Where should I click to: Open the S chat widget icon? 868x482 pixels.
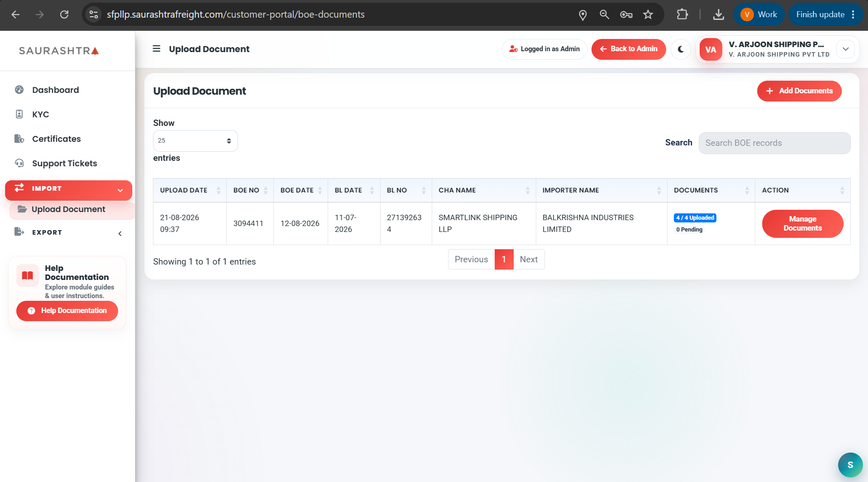[x=850, y=465]
